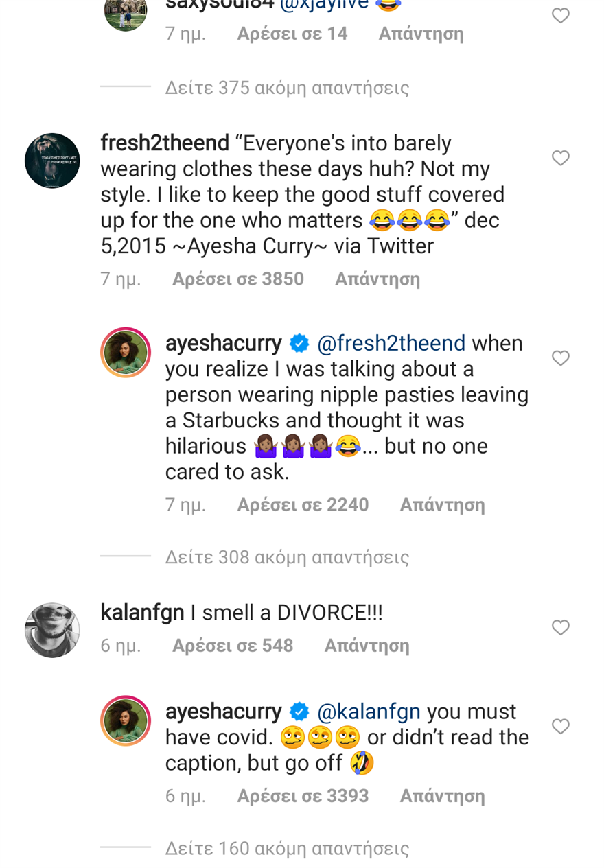Open fresh2theend's profile picture
The image size is (604, 868).
tap(52, 161)
